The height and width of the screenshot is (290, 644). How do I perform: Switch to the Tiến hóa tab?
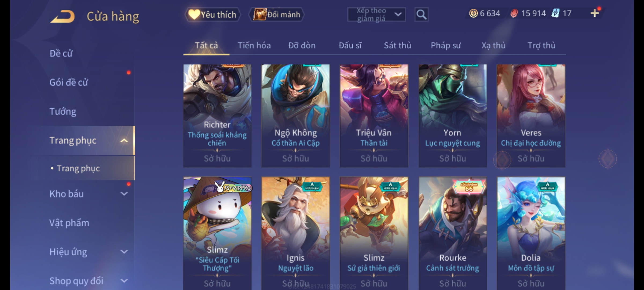tap(254, 45)
